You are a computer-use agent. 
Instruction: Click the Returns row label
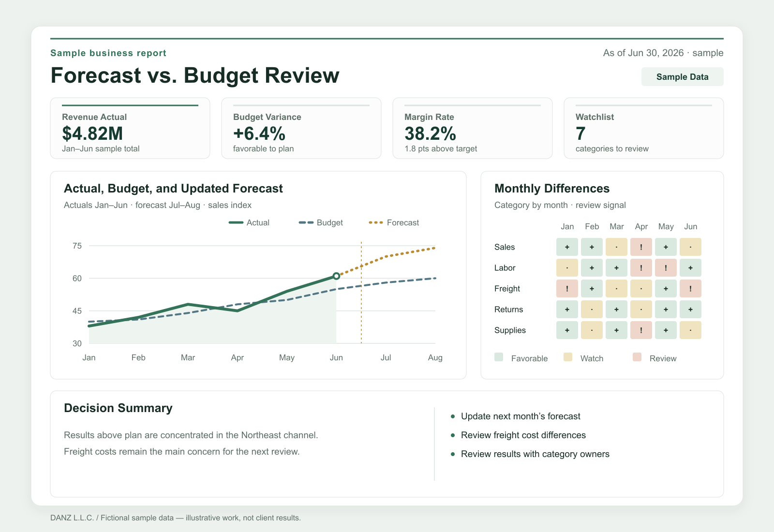click(508, 309)
